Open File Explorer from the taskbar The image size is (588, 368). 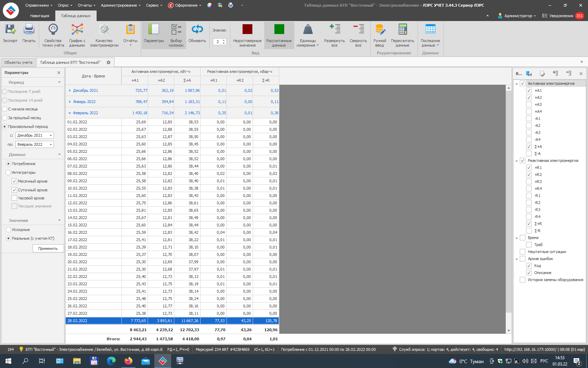click(77, 361)
